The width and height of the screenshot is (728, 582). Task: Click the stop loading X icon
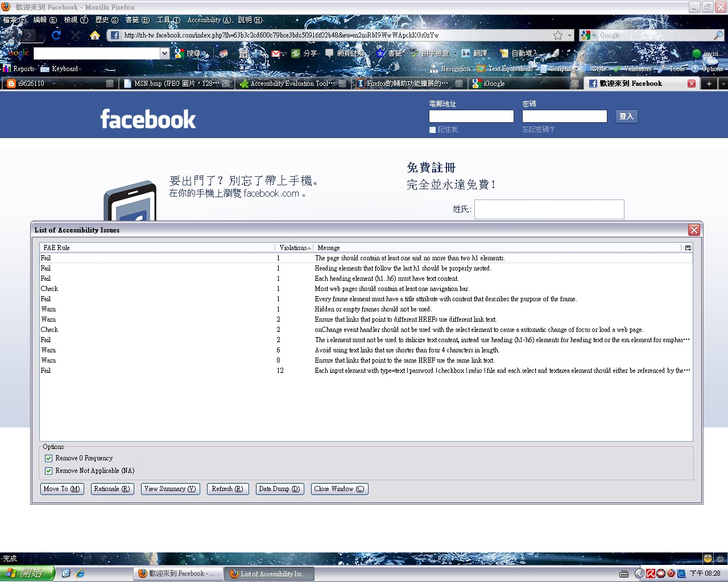tap(76, 35)
